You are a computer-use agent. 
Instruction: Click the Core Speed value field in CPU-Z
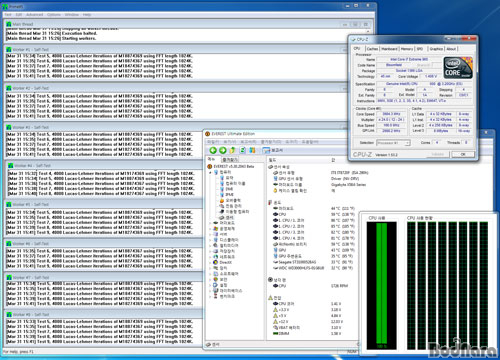(x=391, y=114)
